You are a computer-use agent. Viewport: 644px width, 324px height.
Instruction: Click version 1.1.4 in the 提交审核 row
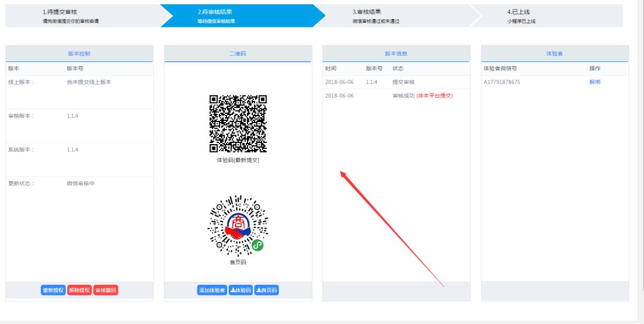[371, 82]
